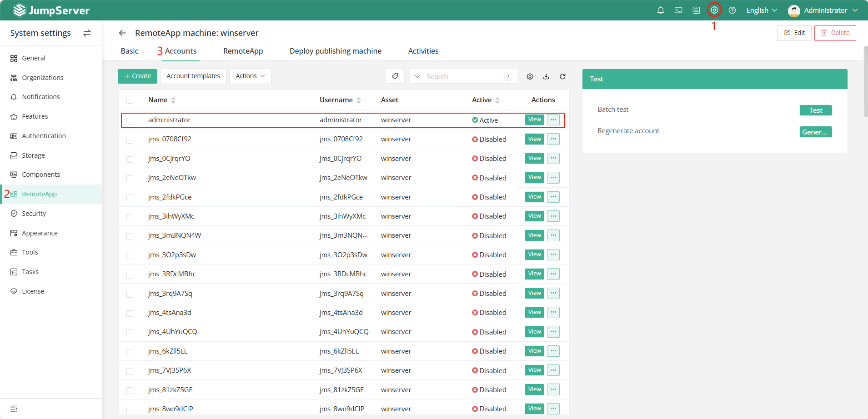The width and height of the screenshot is (868, 419).
Task: Open the tickets list icon in header
Action: 696,10
